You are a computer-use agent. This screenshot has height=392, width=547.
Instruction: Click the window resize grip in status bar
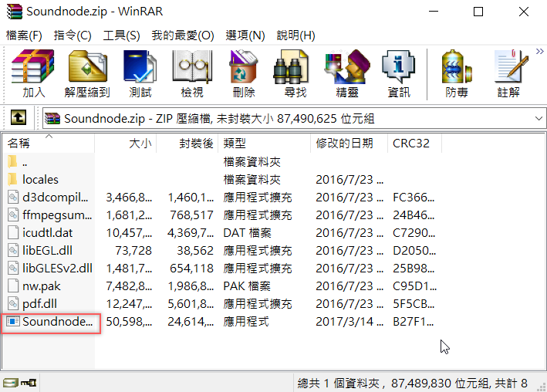(x=542, y=387)
